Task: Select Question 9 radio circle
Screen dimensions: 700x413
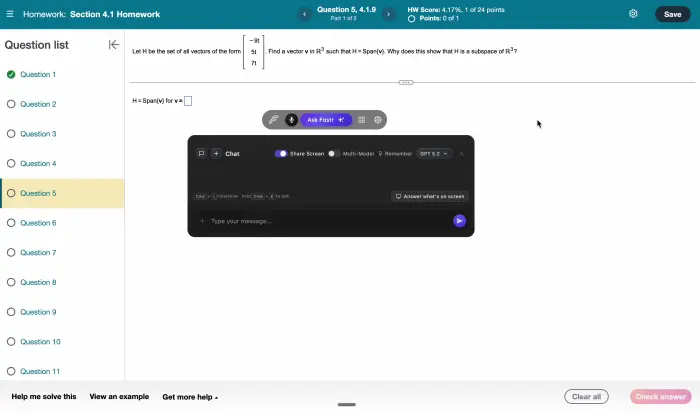Action: click(11, 312)
